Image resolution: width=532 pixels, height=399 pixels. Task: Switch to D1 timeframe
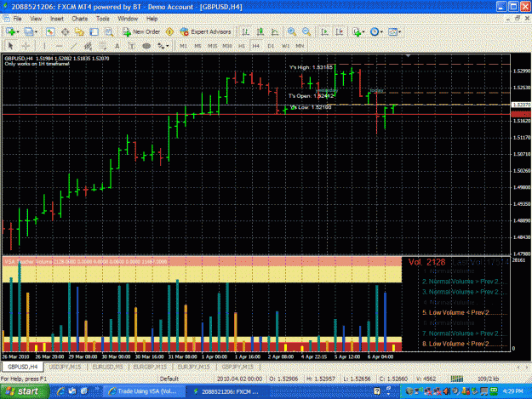pos(271,46)
